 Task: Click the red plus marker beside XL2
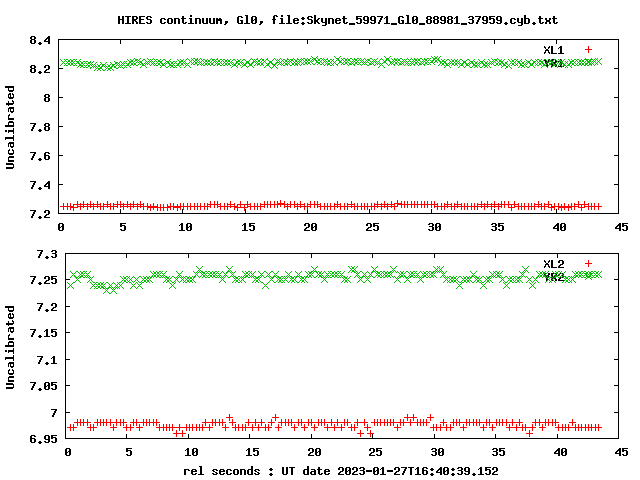588,264
